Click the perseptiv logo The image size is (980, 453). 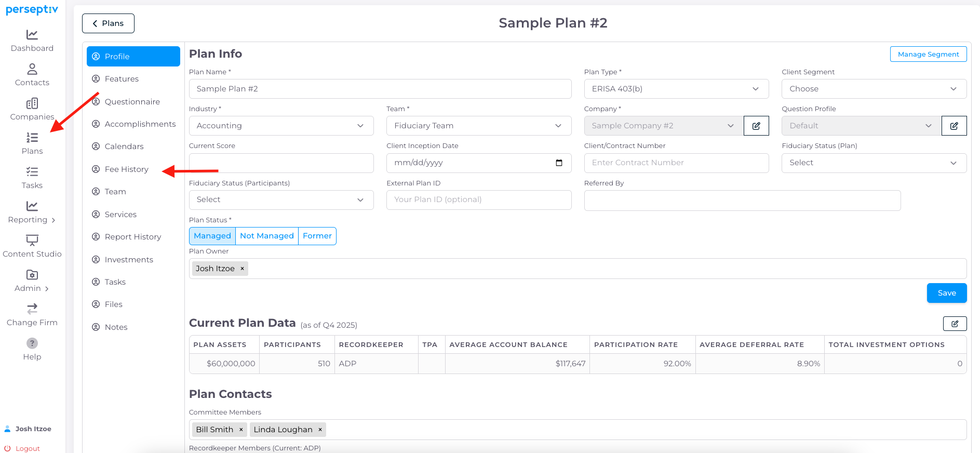click(32, 10)
